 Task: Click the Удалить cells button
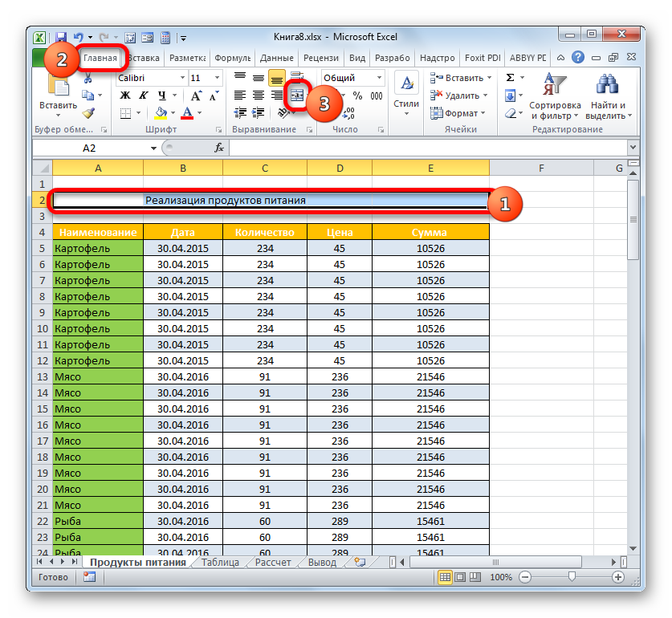pyautogui.click(x=458, y=96)
